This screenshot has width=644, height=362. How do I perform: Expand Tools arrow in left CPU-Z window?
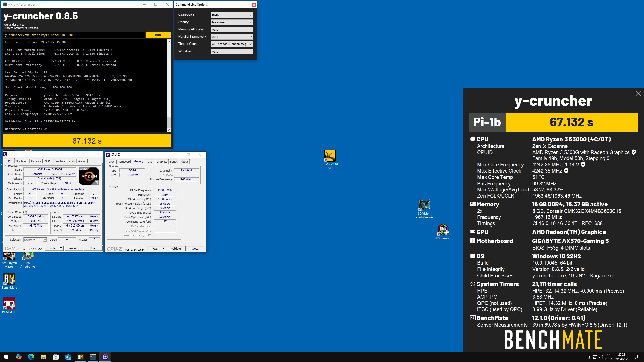(61, 248)
